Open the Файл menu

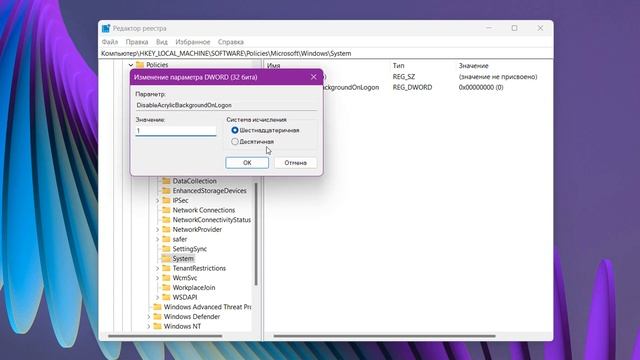click(x=110, y=42)
